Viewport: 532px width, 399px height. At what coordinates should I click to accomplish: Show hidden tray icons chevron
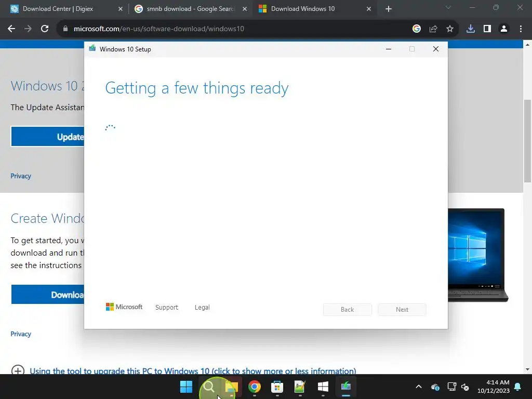coord(419,387)
